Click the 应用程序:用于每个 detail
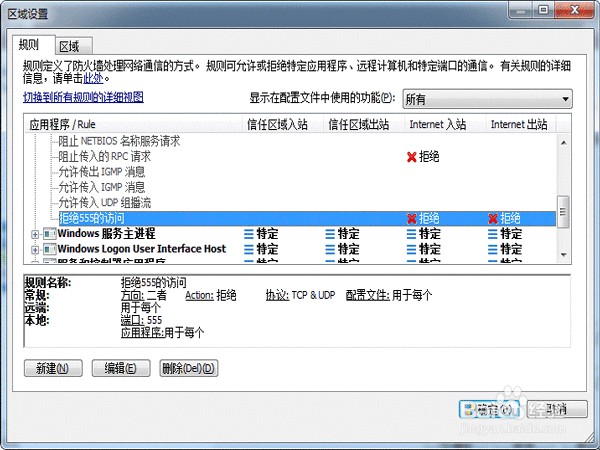Image resolution: width=600 pixels, height=450 pixels. click(162, 333)
